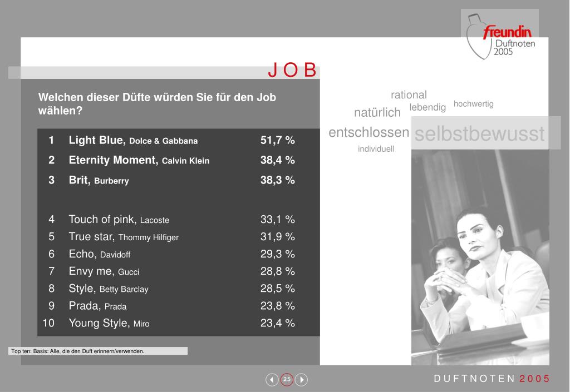
Task: Click the word 'entschlossen'
Action: point(368,133)
